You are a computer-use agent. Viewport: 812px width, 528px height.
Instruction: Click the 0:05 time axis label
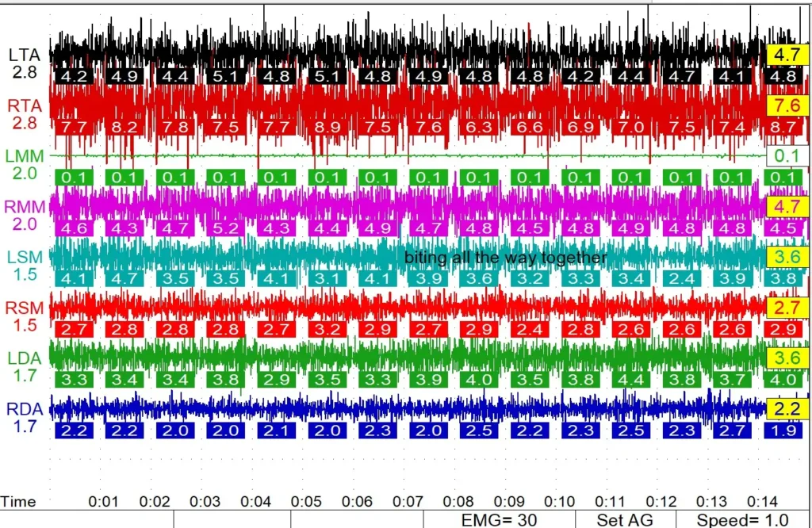(306, 502)
